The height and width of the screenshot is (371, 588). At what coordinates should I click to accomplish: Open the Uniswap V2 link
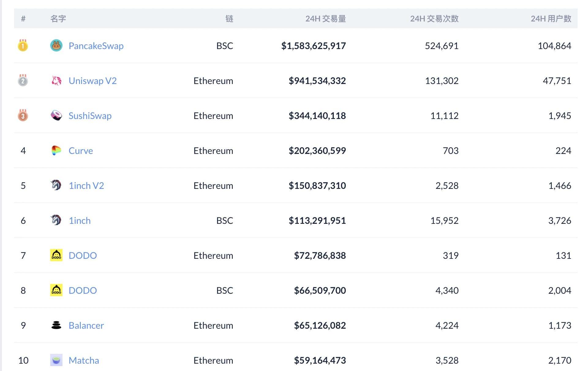point(92,81)
